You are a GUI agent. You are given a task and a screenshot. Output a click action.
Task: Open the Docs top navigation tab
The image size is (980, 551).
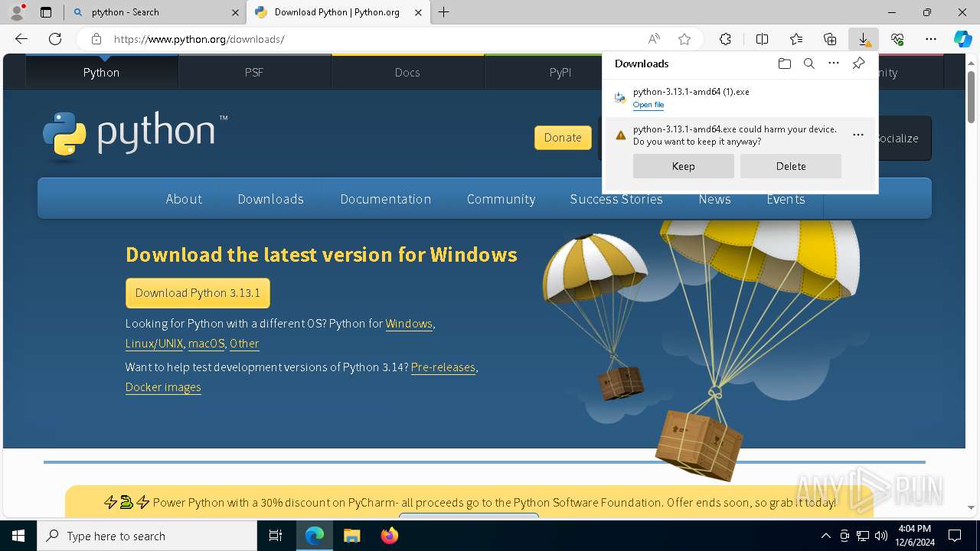pos(407,72)
